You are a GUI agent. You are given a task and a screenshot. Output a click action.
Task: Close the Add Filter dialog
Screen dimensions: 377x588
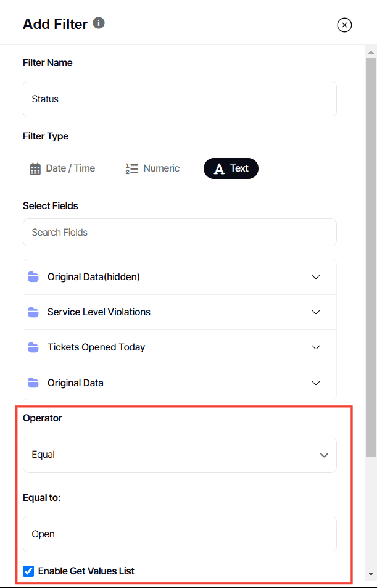(x=344, y=25)
